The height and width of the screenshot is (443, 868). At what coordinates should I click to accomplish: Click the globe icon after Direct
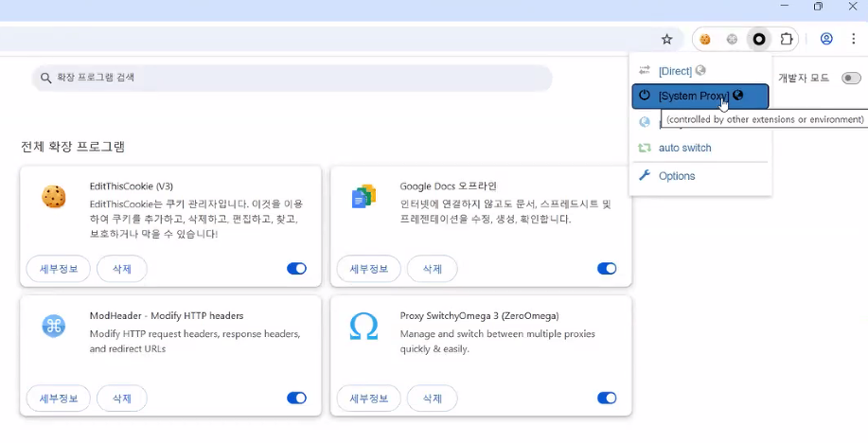(700, 70)
